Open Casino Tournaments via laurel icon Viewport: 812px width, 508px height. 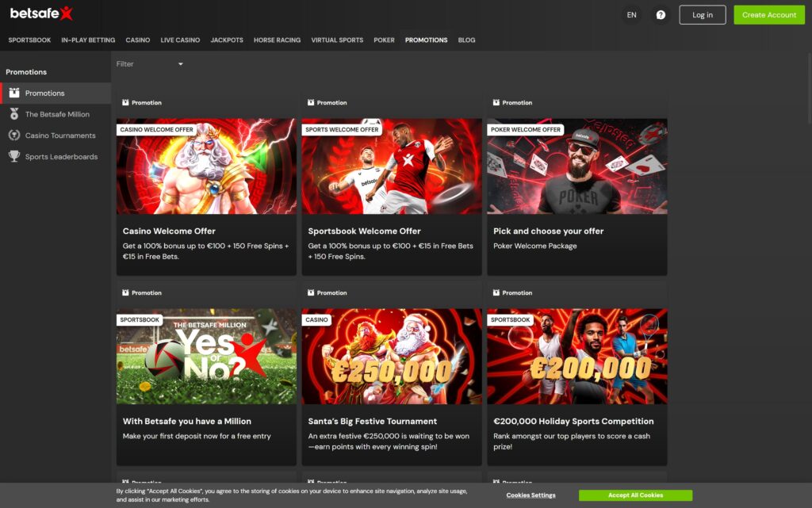point(15,135)
